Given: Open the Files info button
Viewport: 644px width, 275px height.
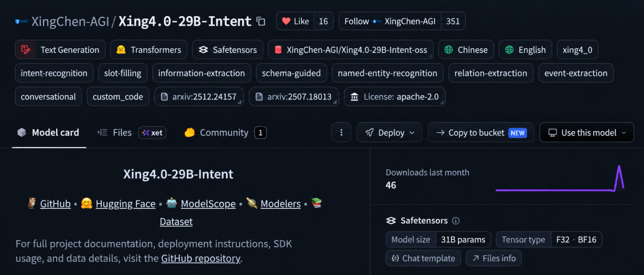Looking at the screenshot, I should click(494, 258).
